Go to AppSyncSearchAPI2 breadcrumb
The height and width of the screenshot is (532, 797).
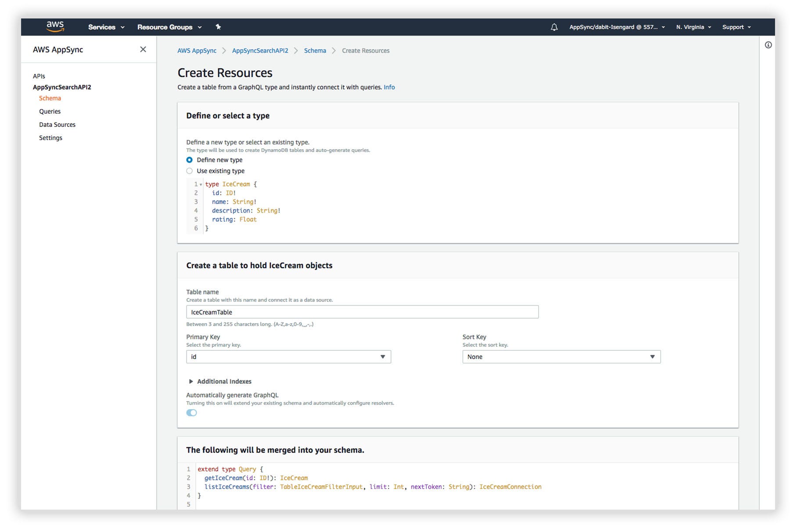260,50
